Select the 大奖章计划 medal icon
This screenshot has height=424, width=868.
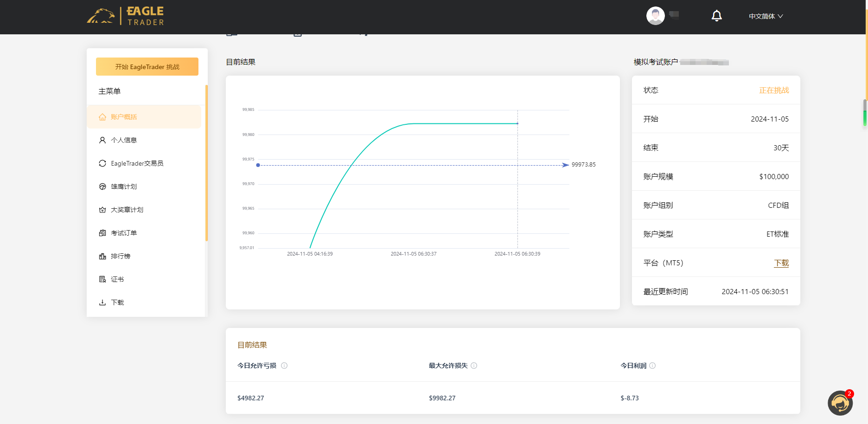pos(102,209)
